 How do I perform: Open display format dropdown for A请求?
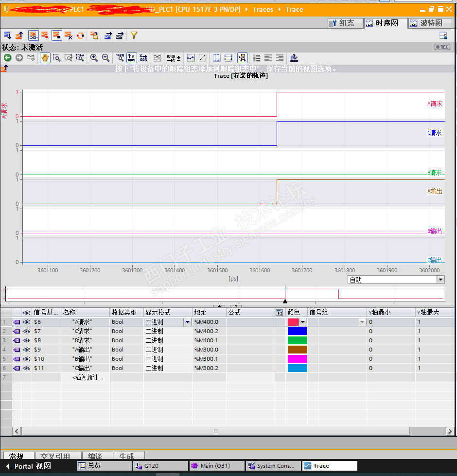point(187,322)
